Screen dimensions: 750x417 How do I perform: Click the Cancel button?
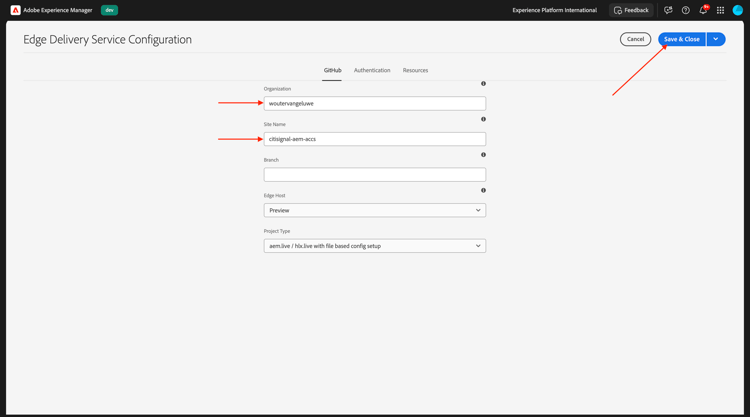click(x=635, y=39)
